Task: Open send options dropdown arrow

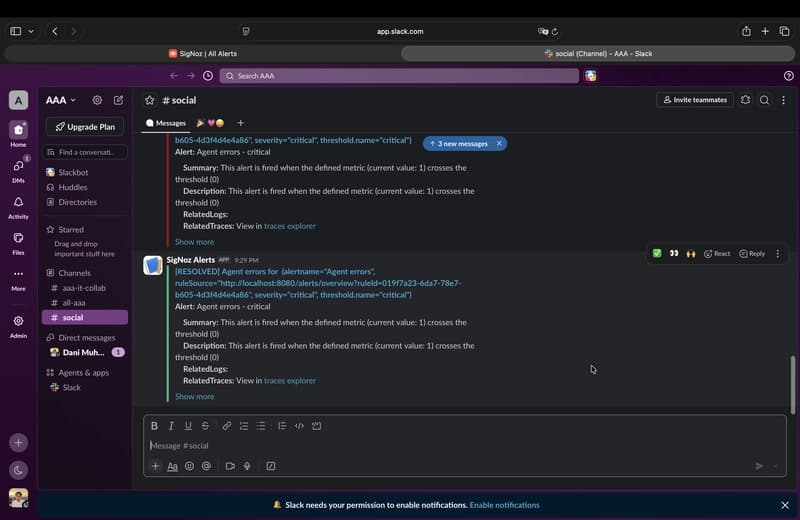Action: [x=776, y=466]
